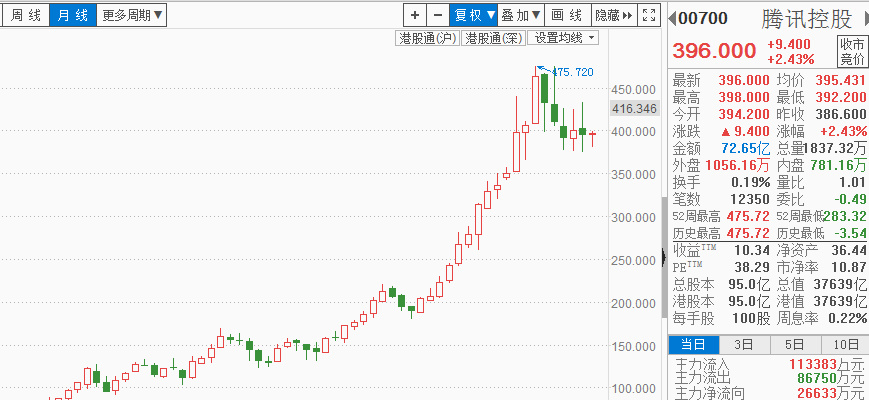Click the 475.720 peak price label
The image size is (869, 400).
pos(572,72)
